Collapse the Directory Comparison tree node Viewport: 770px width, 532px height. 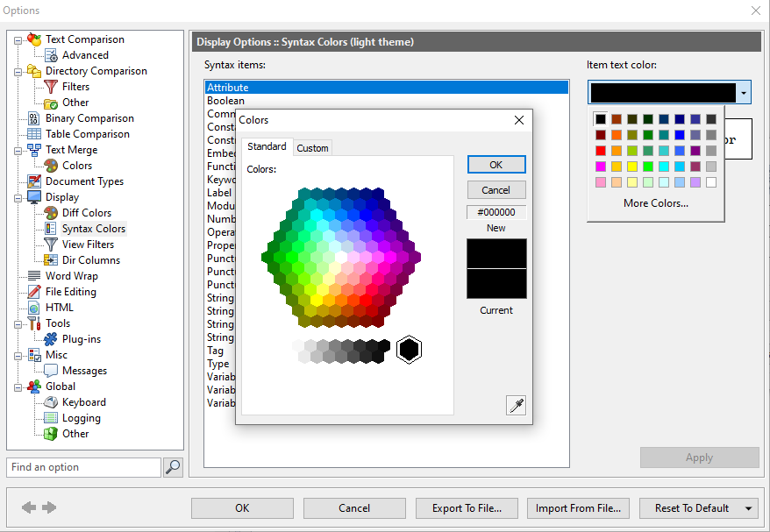click(x=18, y=72)
